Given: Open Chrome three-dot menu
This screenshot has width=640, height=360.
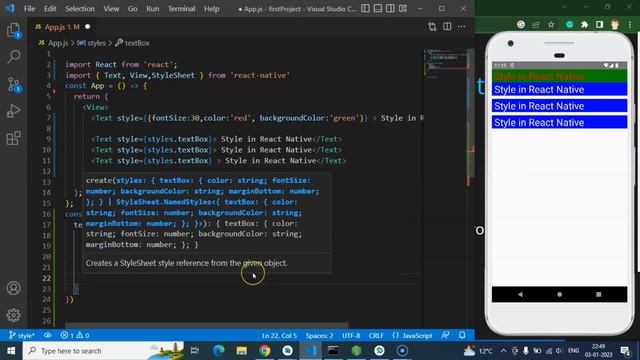Looking at the screenshot, I should [x=630, y=24].
